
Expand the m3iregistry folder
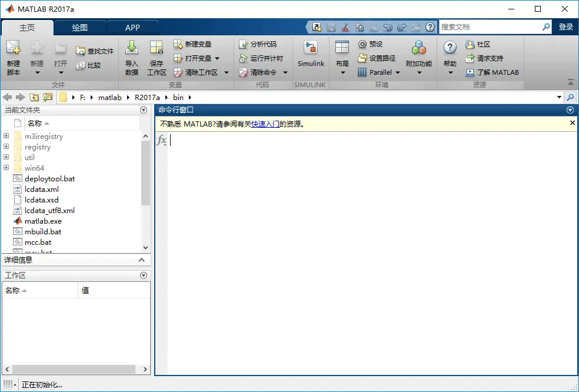6,136
